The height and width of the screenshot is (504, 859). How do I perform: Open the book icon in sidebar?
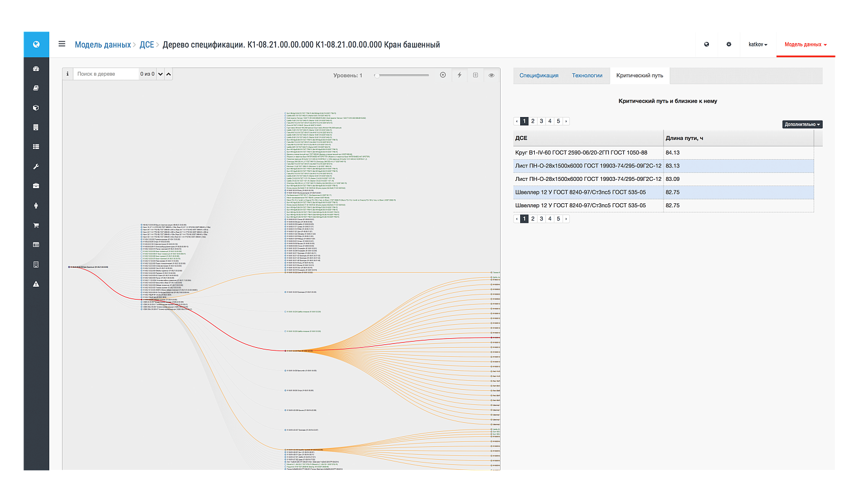(x=36, y=88)
